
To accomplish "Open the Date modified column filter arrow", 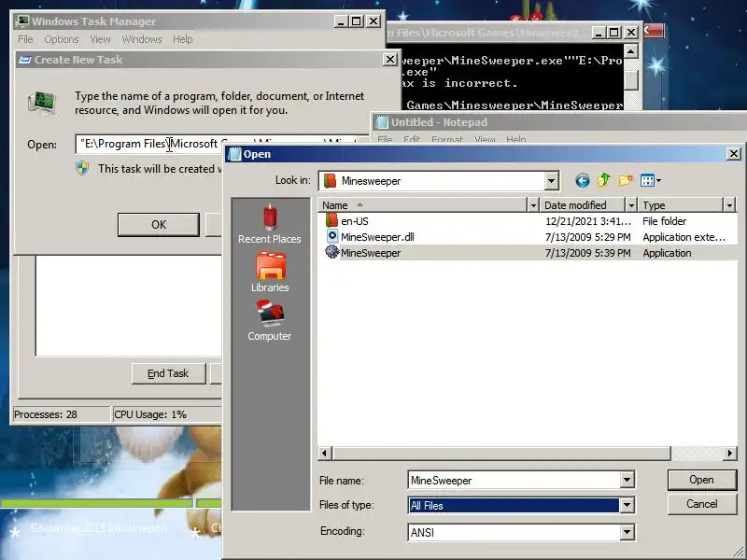I will [631, 205].
